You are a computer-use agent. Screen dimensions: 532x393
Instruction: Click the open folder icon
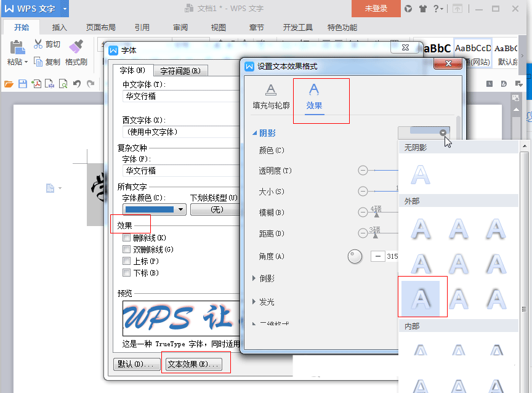pyautogui.click(x=9, y=84)
